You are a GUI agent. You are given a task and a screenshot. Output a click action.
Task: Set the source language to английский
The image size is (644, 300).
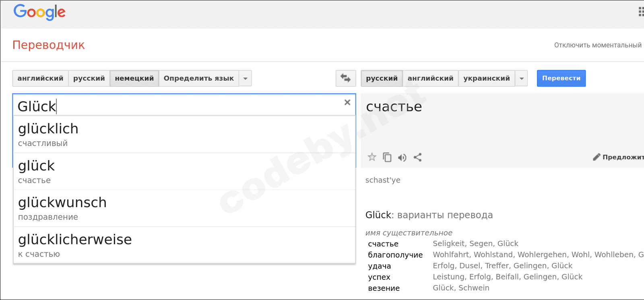(x=40, y=78)
